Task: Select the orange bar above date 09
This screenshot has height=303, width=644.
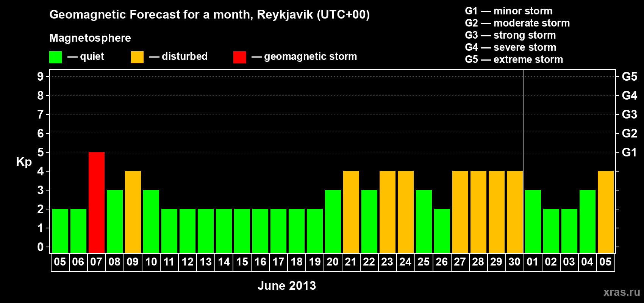Action: click(x=133, y=212)
